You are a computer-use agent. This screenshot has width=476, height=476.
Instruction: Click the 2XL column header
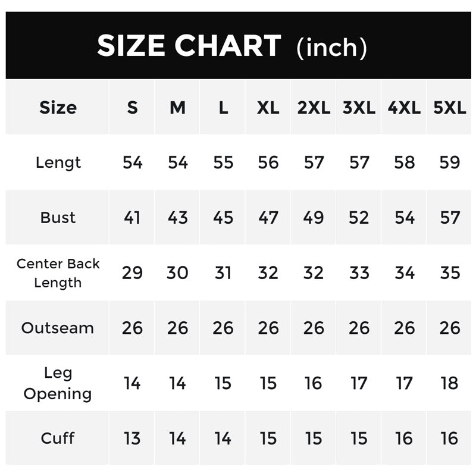coord(314,108)
